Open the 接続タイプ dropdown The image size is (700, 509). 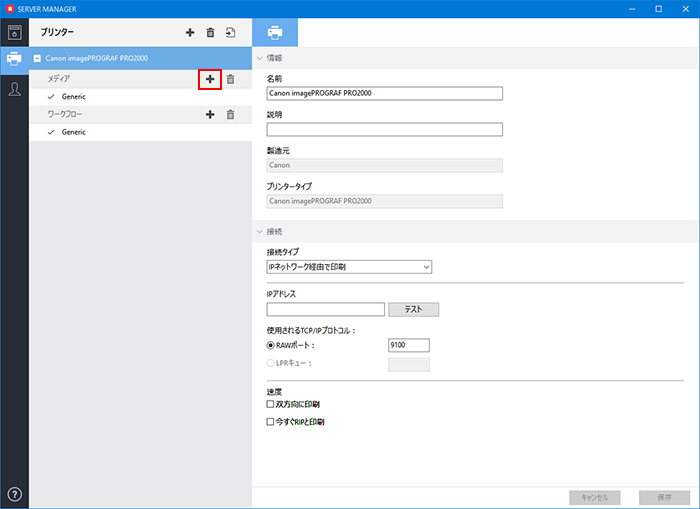click(349, 267)
